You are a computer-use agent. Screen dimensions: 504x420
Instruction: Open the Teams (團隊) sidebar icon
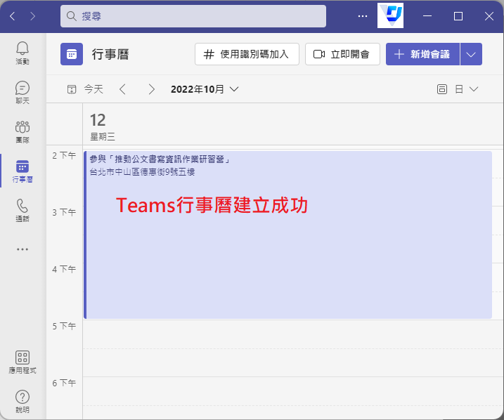point(22,131)
